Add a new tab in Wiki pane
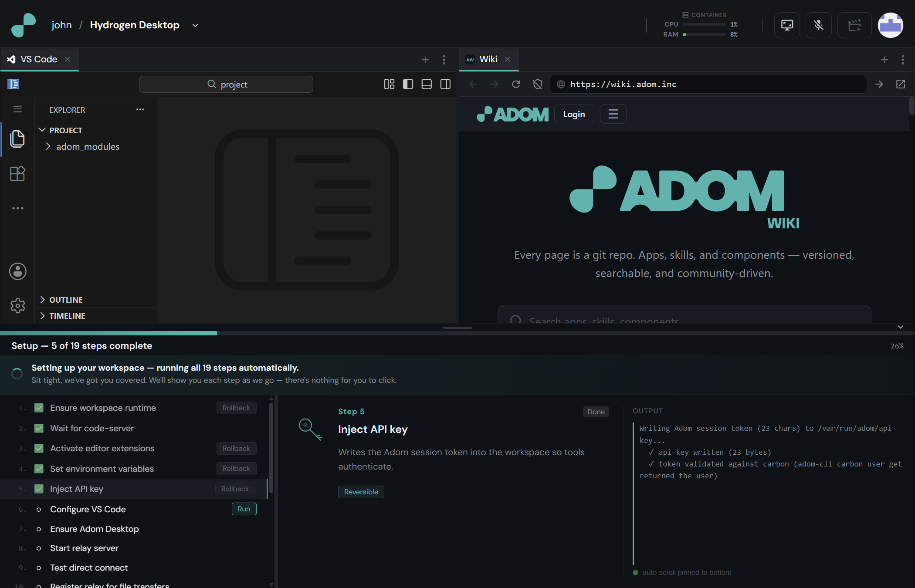The width and height of the screenshot is (915, 588). [884, 60]
